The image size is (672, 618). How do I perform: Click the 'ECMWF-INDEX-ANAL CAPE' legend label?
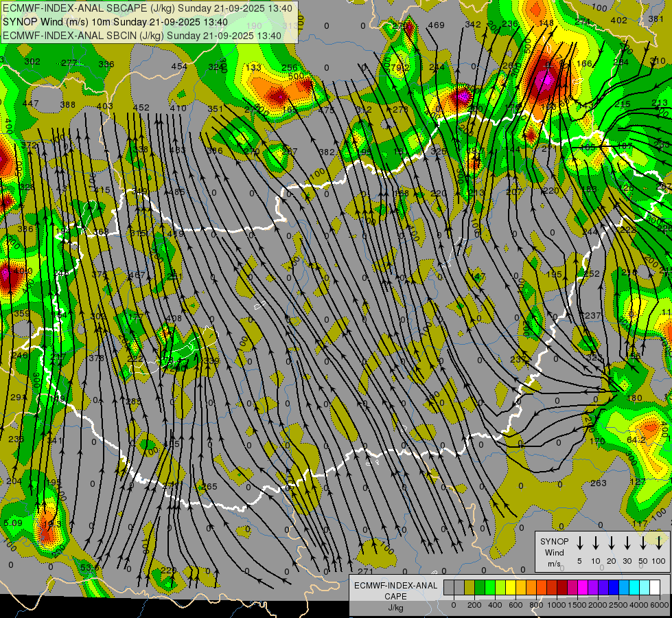click(x=395, y=591)
